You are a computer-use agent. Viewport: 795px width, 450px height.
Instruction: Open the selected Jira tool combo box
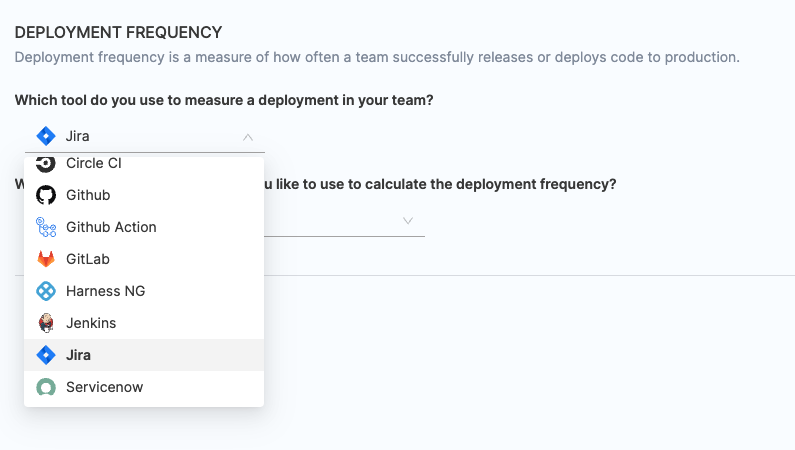tap(140, 137)
